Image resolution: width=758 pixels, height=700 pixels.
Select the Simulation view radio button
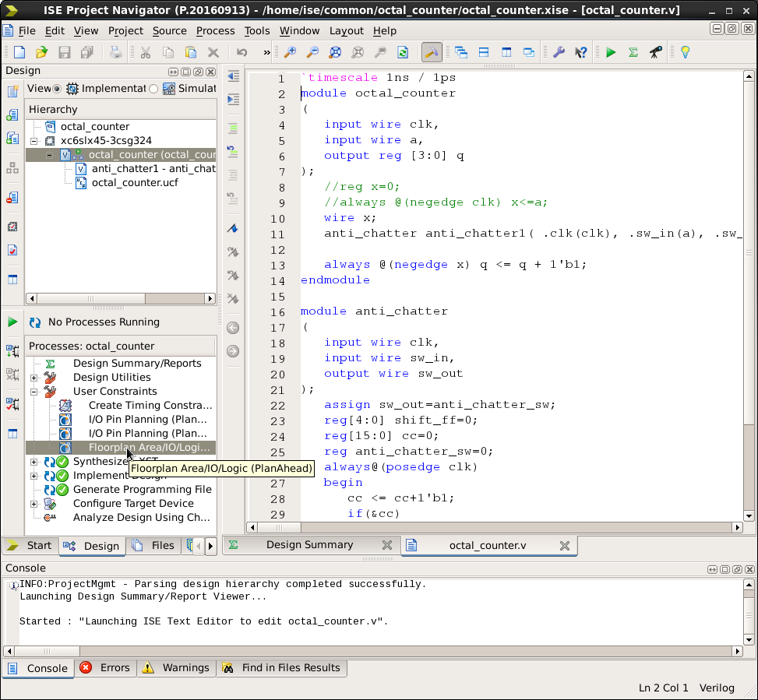tap(153, 89)
